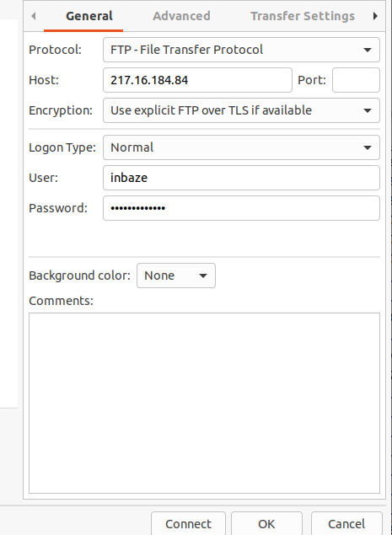Click the left tab scroll arrow
This screenshot has height=535, width=392.
(x=34, y=16)
